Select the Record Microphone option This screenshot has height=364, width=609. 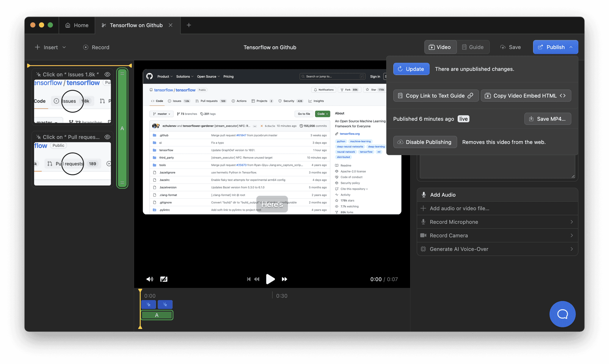click(497, 222)
